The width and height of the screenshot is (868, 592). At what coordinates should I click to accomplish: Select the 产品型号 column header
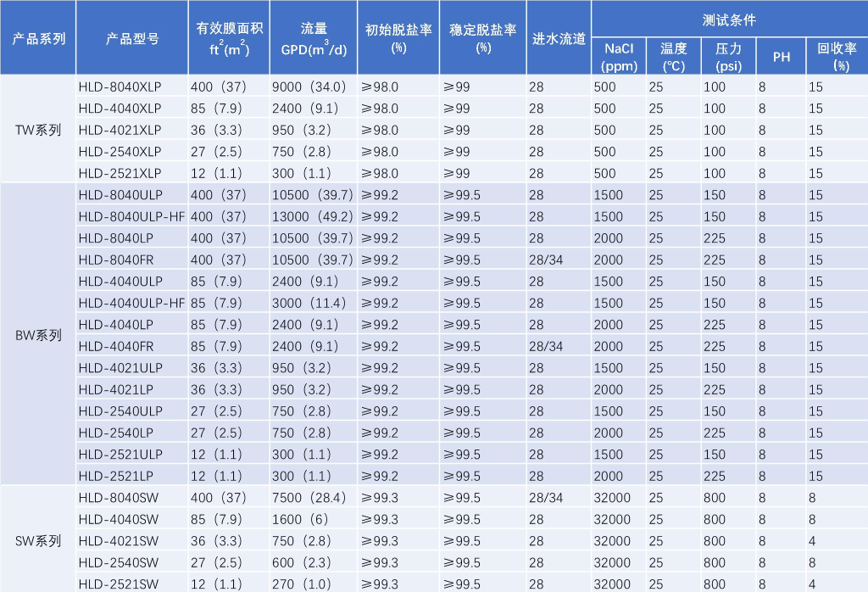[131, 39]
